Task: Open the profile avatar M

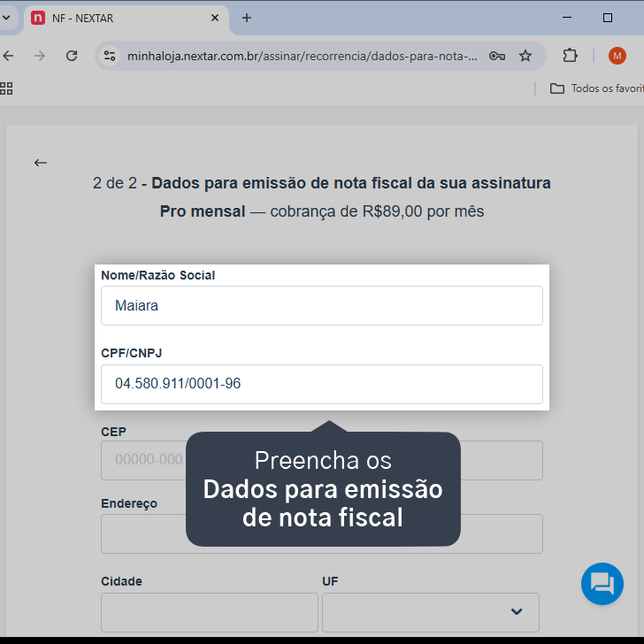Action: click(617, 56)
